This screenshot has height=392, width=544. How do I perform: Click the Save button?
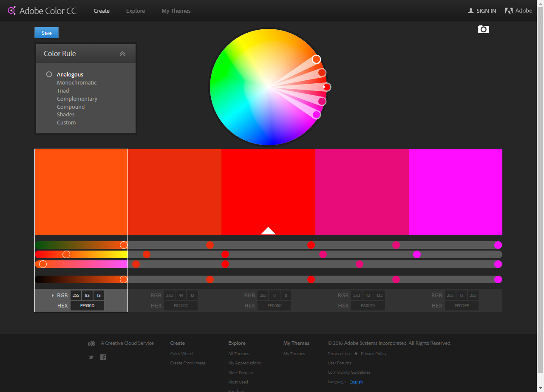click(46, 32)
